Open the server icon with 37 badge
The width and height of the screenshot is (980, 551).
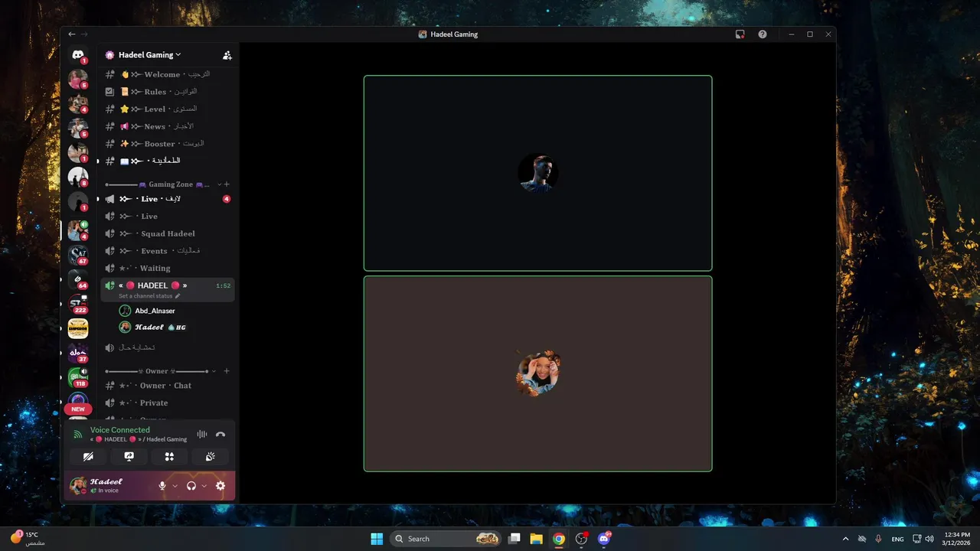click(78, 354)
